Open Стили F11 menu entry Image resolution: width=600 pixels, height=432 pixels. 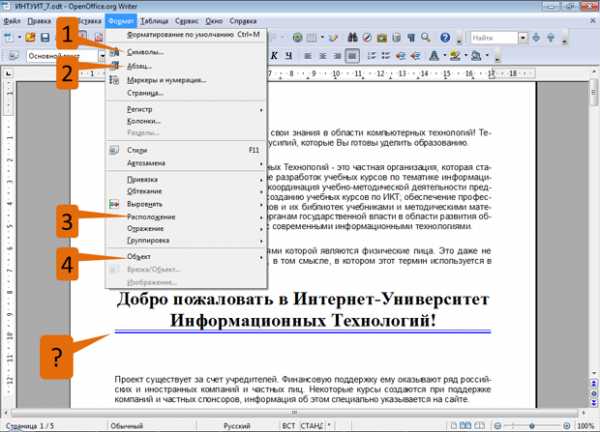tap(186, 150)
